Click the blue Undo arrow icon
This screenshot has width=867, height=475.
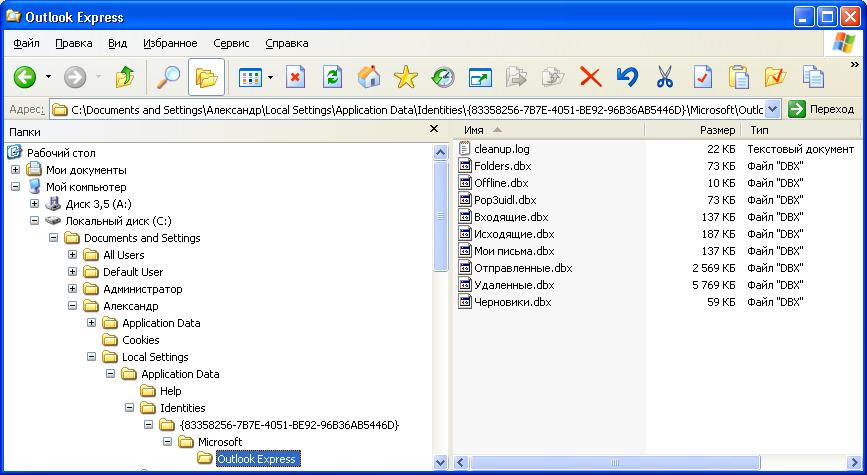point(627,77)
